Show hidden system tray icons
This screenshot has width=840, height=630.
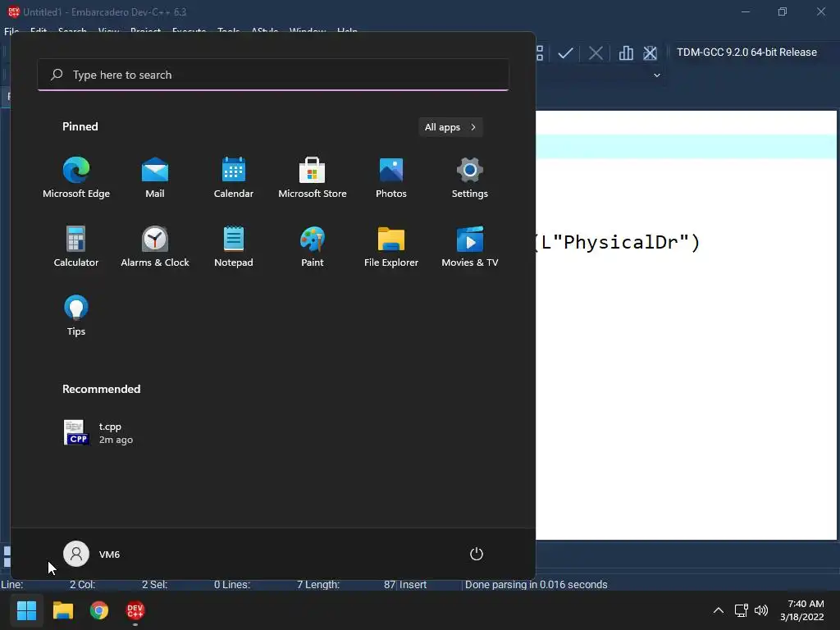719,610
